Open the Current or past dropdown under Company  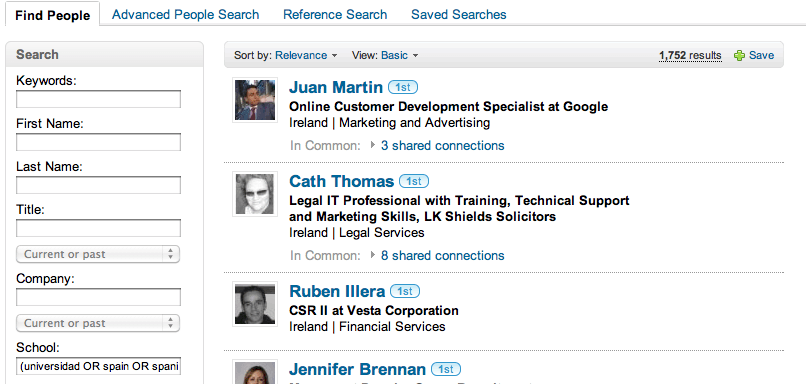pos(98,323)
